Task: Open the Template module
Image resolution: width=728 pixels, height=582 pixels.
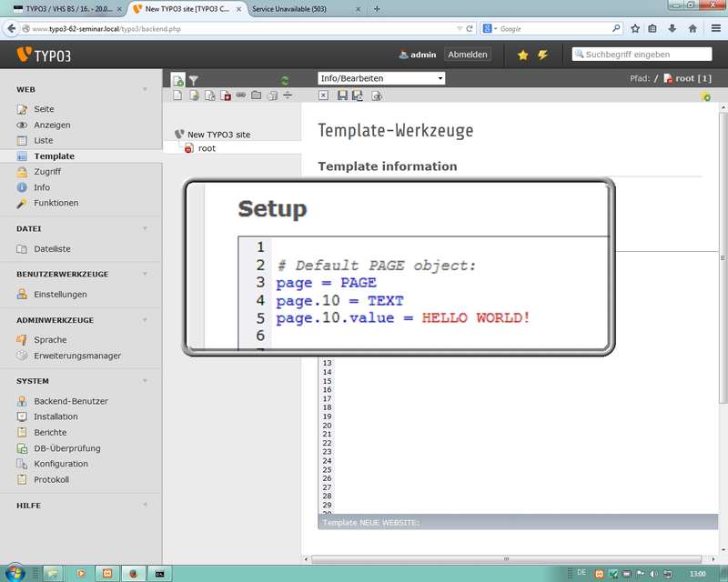Action: tap(54, 156)
